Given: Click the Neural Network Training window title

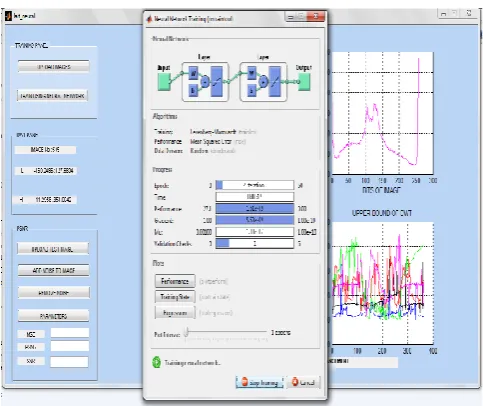Looking at the screenshot, I should 193,19.
